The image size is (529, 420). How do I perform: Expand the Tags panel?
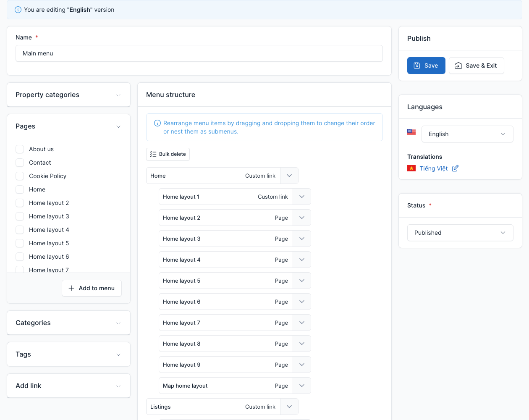point(68,354)
